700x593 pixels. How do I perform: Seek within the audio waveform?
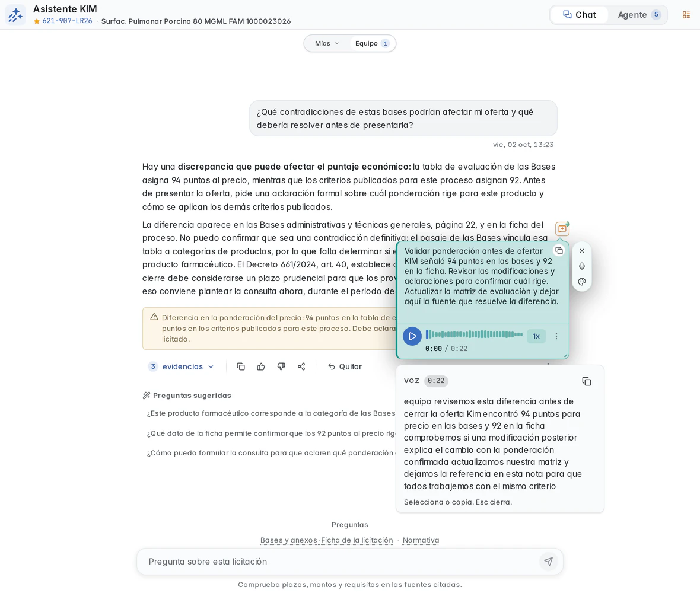click(x=474, y=334)
